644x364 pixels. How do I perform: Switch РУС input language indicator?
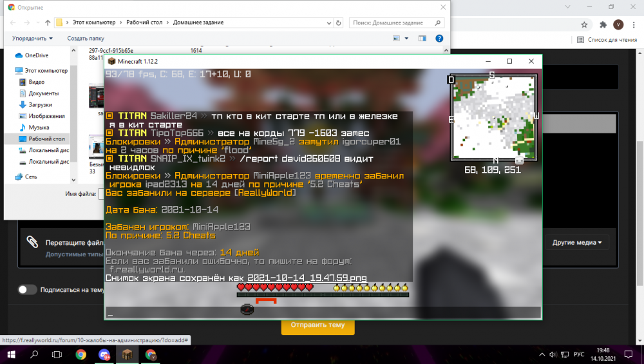[x=579, y=354]
